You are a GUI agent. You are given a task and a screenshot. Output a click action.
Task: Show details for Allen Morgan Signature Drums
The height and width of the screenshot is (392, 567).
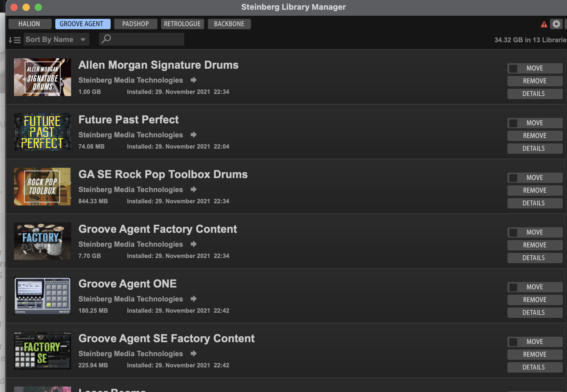pyautogui.click(x=535, y=94)
